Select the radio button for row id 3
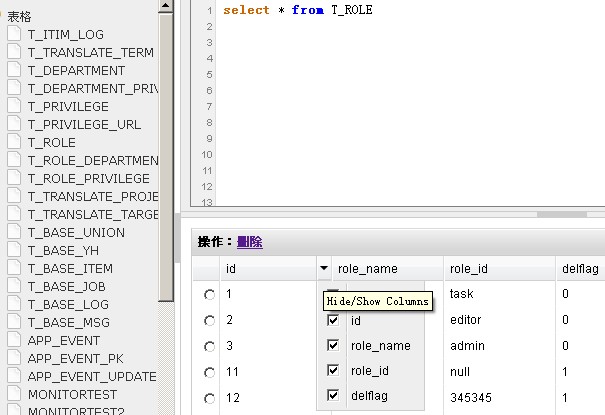The height and width of the screenshot is (415, 605). 209,346
